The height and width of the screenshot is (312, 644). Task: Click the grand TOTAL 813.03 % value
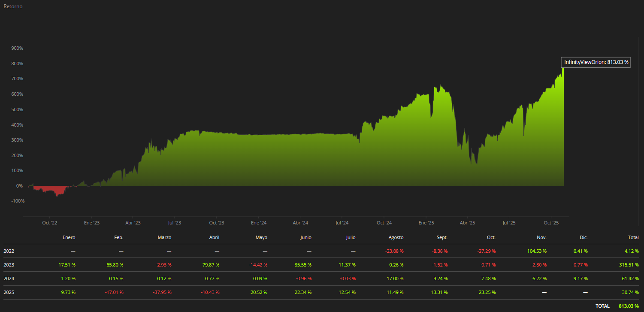[x=629, y=306]
